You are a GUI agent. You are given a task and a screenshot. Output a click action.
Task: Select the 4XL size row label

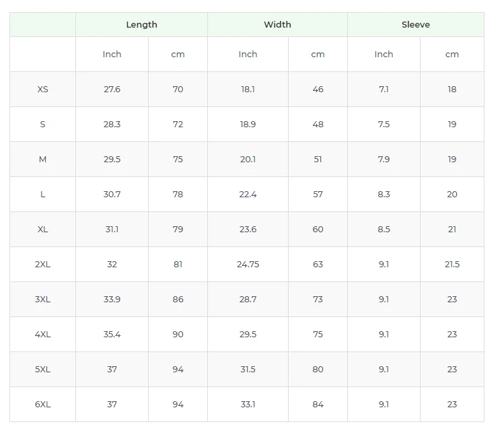43,334
